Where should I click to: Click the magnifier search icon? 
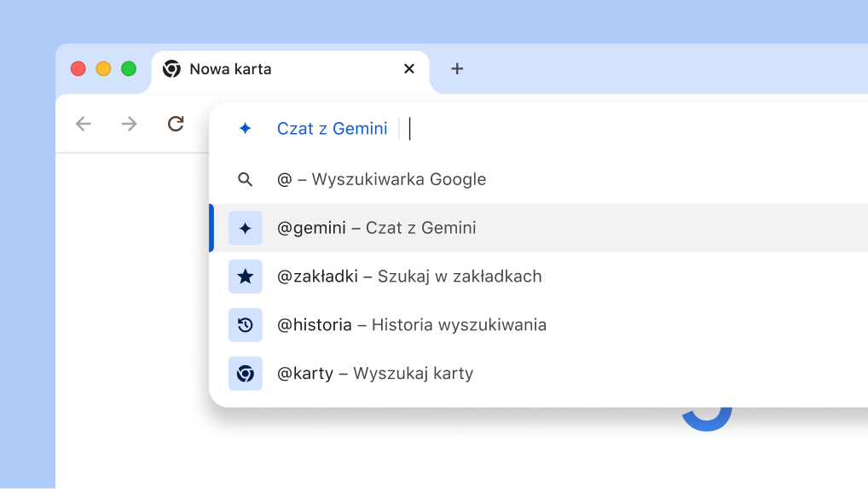click(246, 179)
